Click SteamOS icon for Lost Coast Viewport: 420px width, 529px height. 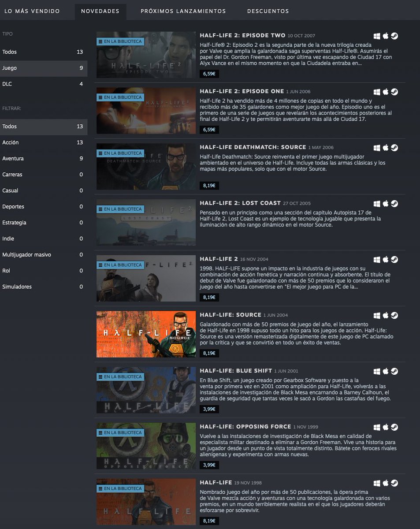click(394, 204)
